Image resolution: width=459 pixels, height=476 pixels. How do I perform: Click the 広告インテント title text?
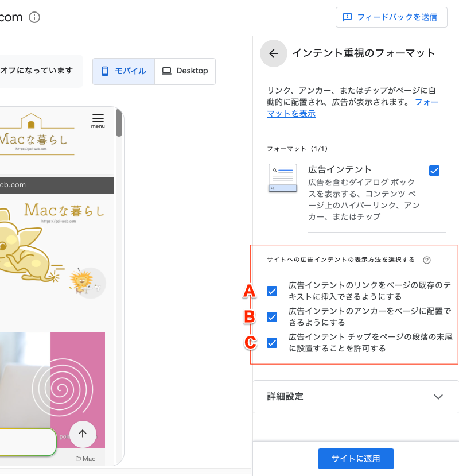coord(340,169)
